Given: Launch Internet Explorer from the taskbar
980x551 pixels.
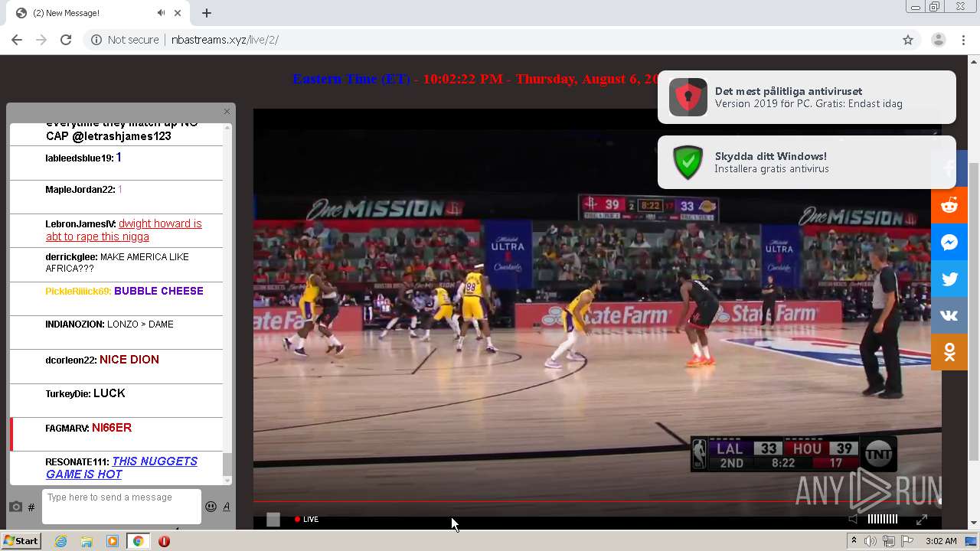Looking at the screenshot, I should (x=60, y=541).
